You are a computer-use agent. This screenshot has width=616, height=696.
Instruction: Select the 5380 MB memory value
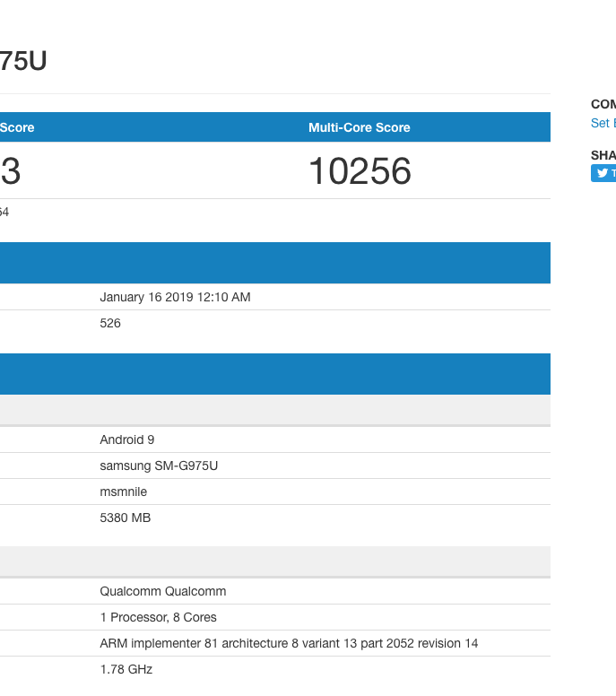click(125, 518)
